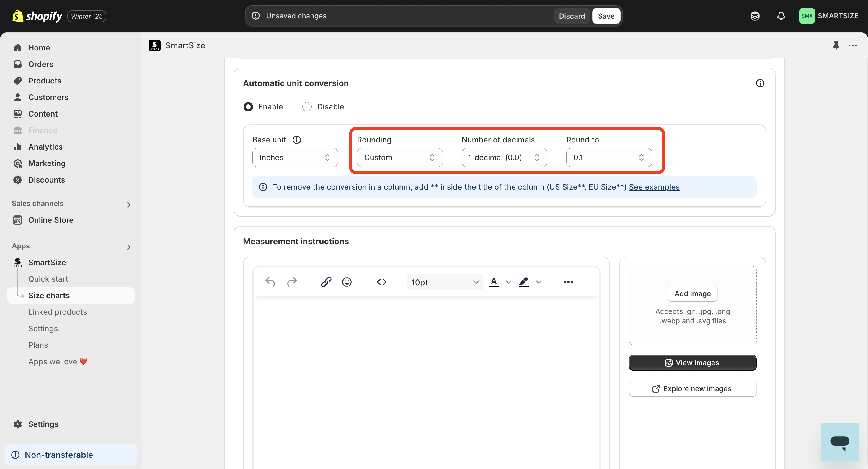Open Sidekick assistant icon in top bar
The height and width of the screenshot is (469, 868).
pos(755,16)
